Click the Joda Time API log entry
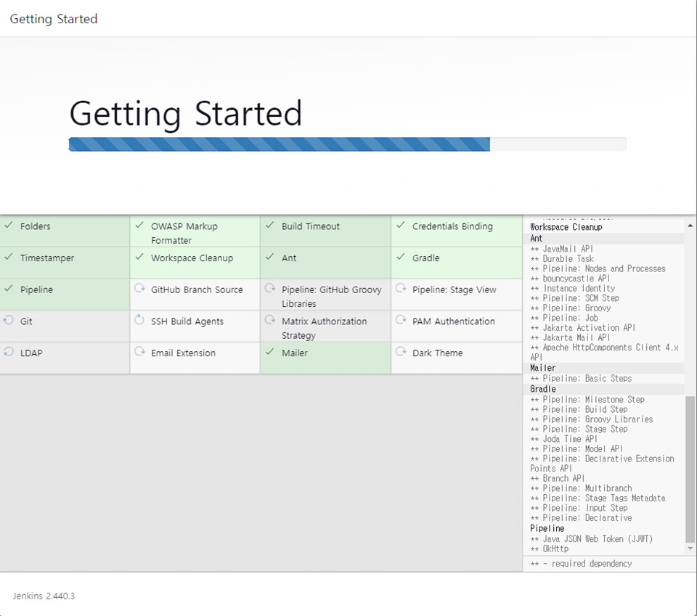This screenshot has height=616, width=697. [563, 439]
